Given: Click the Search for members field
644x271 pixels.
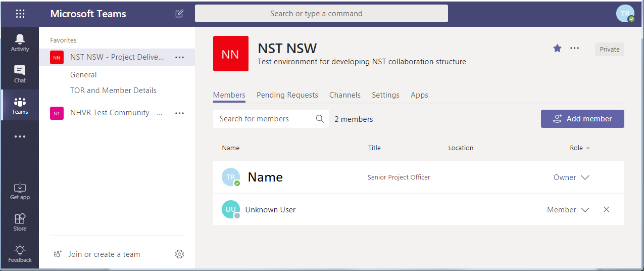Looking at the screenshot, I should pos(271,119).
